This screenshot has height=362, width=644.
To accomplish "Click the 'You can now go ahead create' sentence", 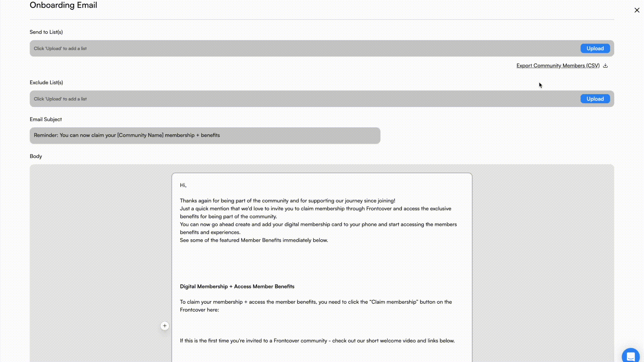I will coord(318,225).
